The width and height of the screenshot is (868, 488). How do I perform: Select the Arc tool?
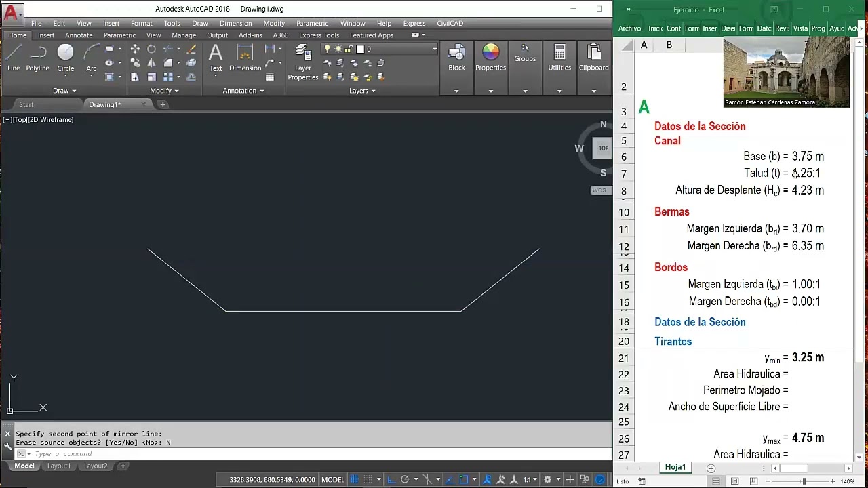tap(91, 58)
